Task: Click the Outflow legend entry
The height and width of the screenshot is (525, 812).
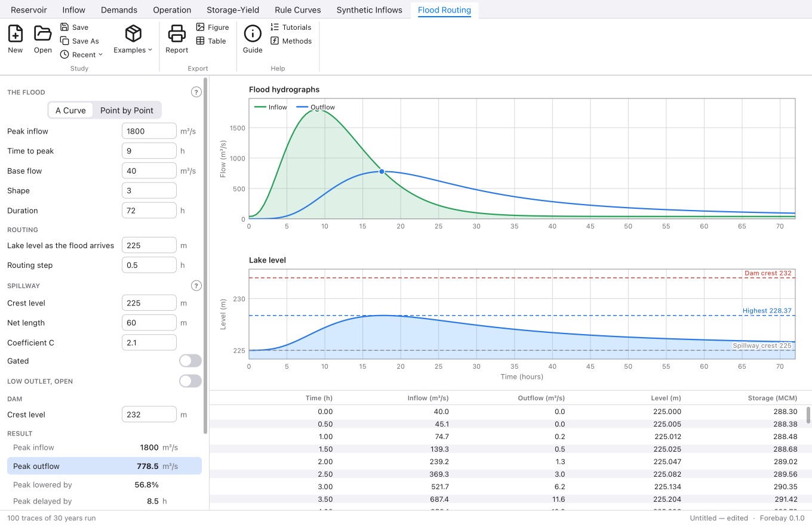Action: pos(316,107)
